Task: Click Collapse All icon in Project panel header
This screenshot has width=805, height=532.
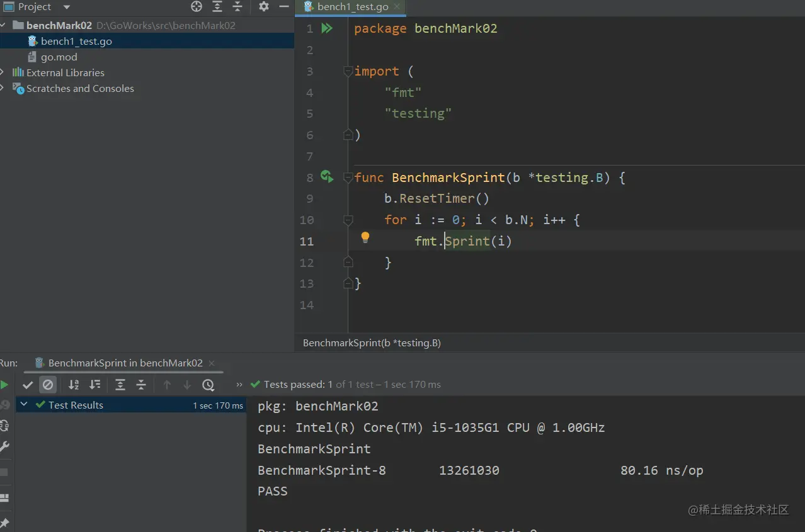Action: pyautogui.click(x=237, y=7)
